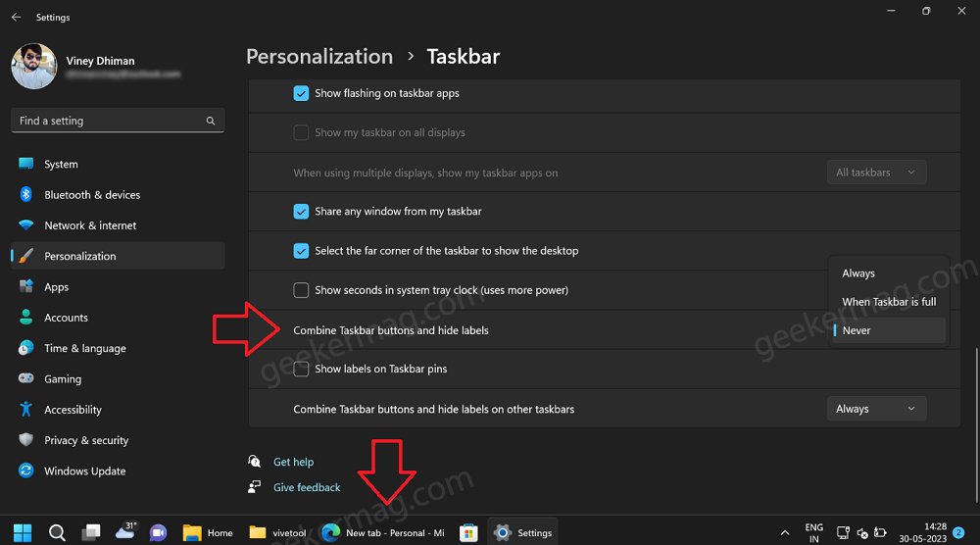The height and width of the screenshot is (545, 980).
Task: Click the Viney Dhiman profile picture
Action: point(34,67)
